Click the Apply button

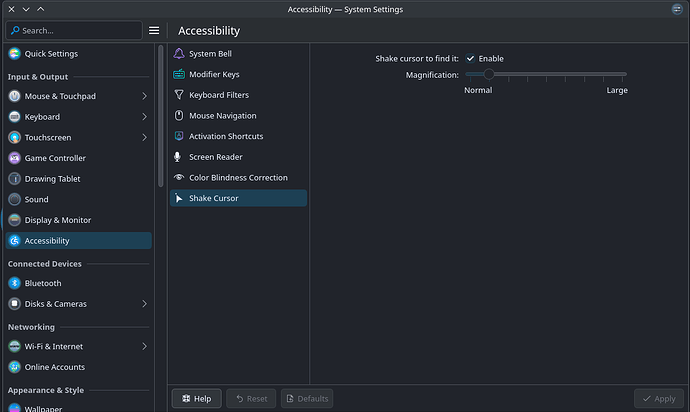click(x=659, y=398)
